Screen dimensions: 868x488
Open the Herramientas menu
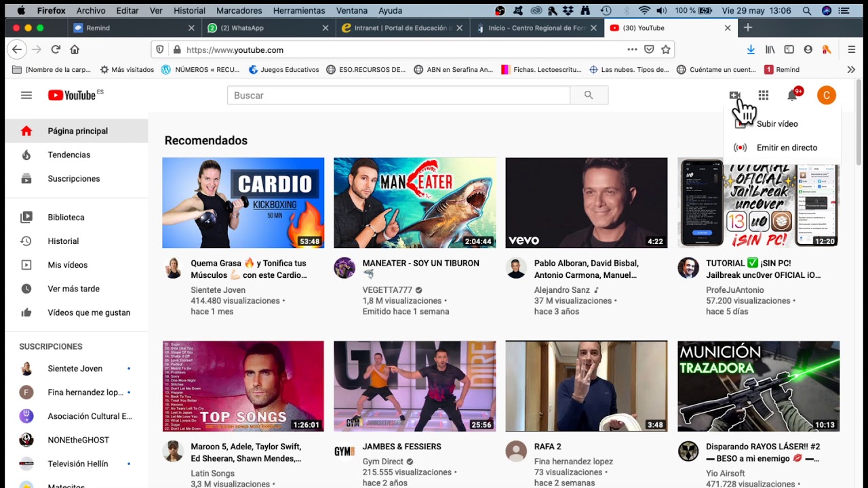tap(300, 11)
